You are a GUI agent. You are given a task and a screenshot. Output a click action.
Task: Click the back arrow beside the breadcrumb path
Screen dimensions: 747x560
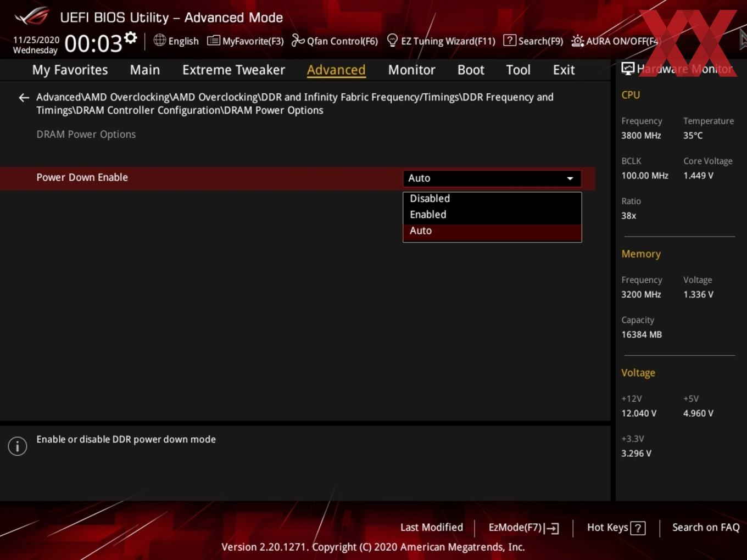coord(24,98)
